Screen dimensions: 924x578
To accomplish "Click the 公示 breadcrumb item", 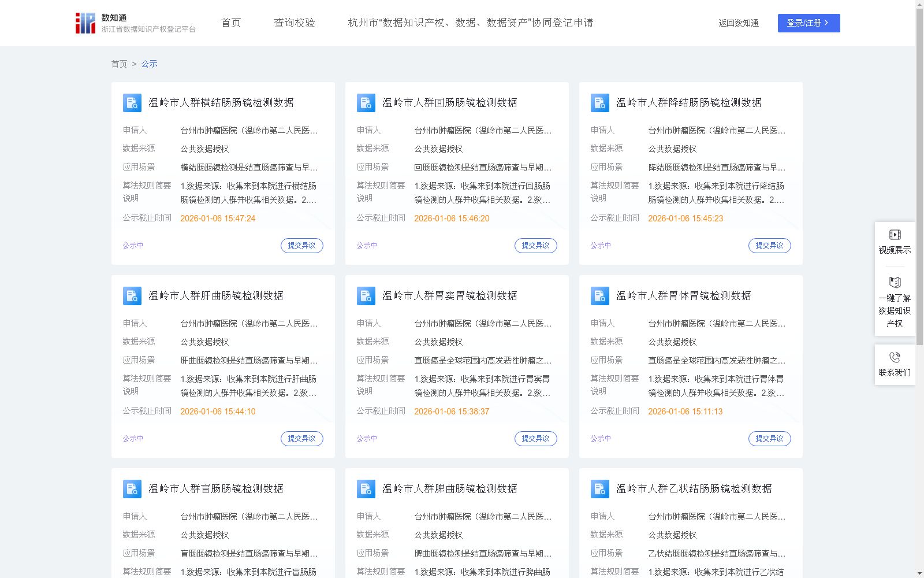I will [150, 64].
